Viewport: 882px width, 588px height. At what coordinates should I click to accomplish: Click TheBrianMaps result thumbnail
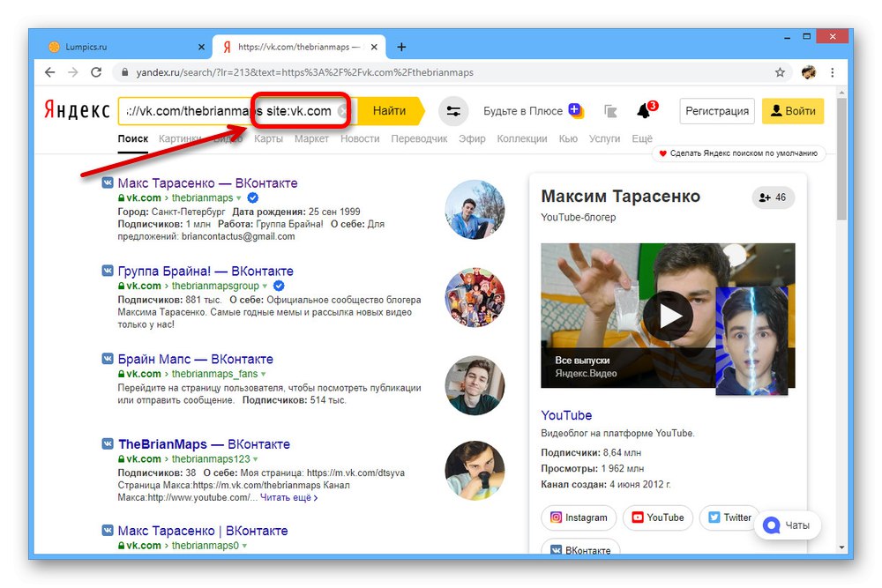475,471
